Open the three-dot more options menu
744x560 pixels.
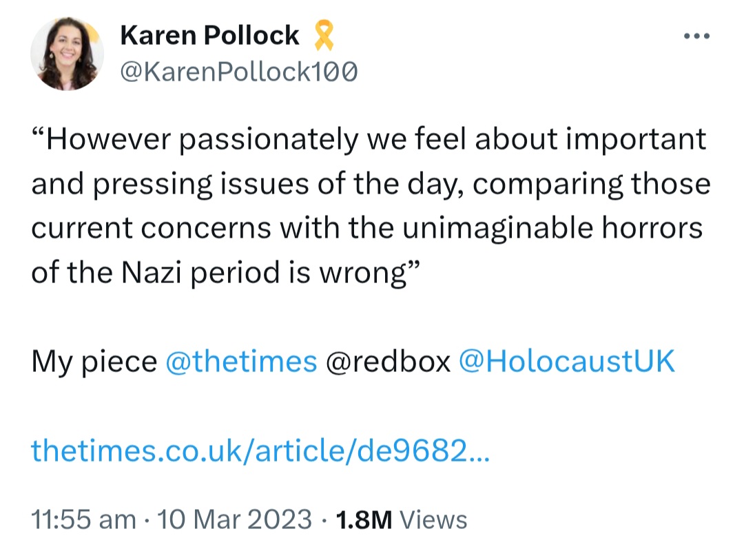[x=696, y=36]
